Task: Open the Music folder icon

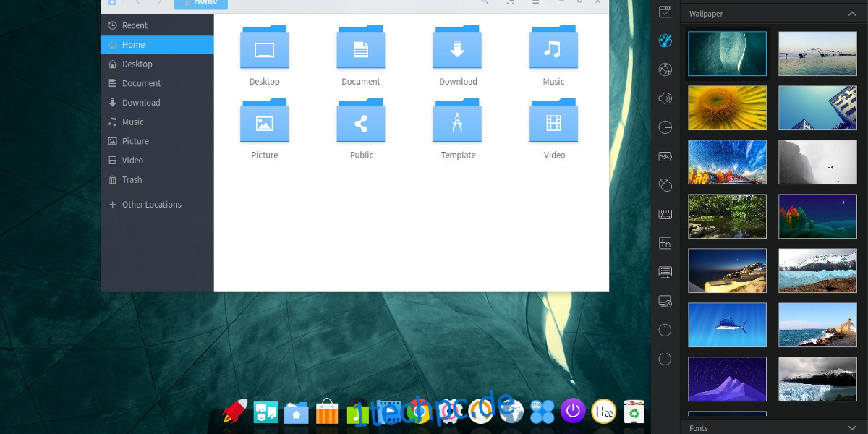Action: 553,47
